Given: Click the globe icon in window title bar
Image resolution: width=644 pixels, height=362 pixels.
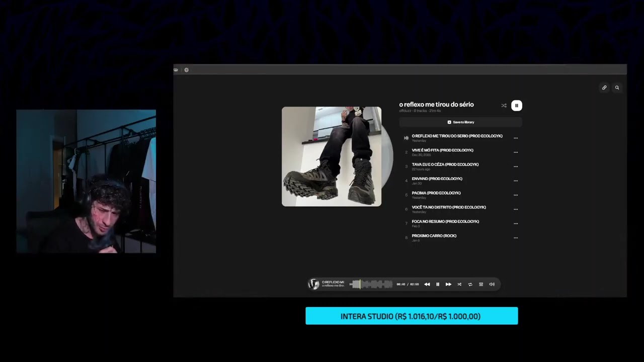Looking at the screenshot, I should 186,70.
